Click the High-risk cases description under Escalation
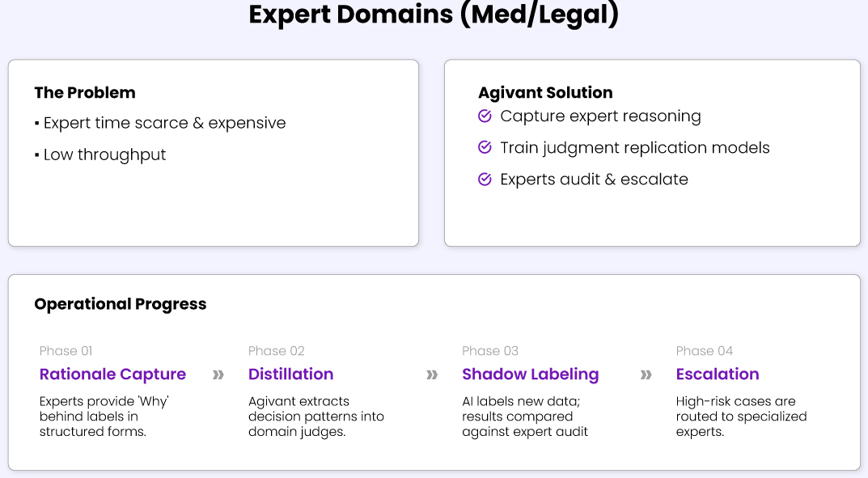The width and height of the screenshot is (868, 478). pos(741,417)
